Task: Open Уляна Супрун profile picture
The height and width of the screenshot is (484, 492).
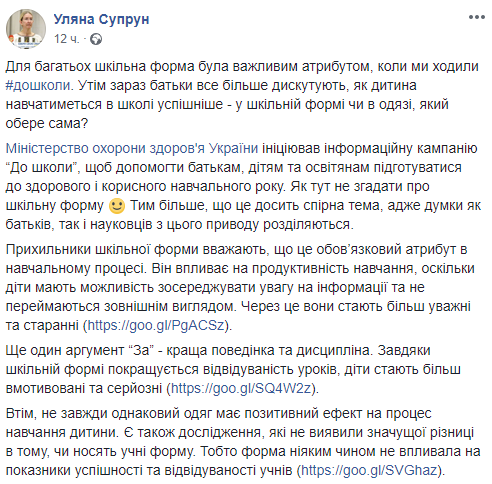Action: 26,29
